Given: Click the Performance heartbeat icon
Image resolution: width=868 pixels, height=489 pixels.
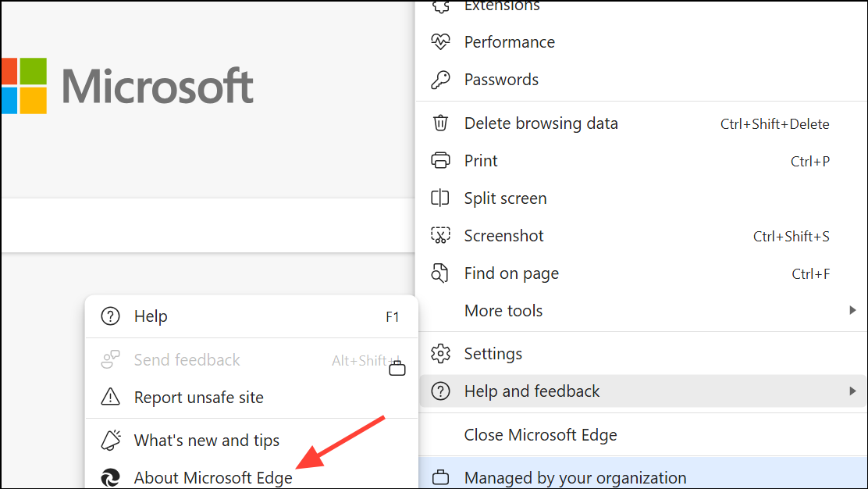Looking at the screenshot, I should (441, 42).
